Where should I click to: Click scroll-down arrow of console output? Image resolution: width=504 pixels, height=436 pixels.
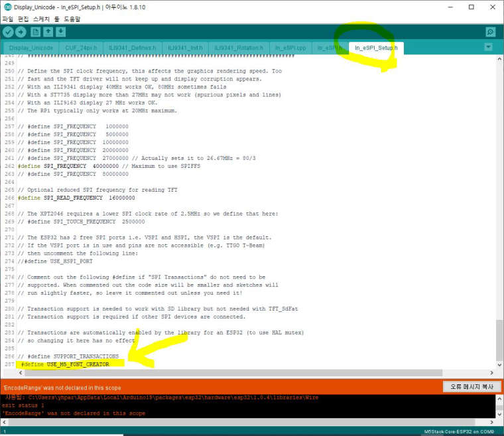pyautogui.click(x=499, y=414)
